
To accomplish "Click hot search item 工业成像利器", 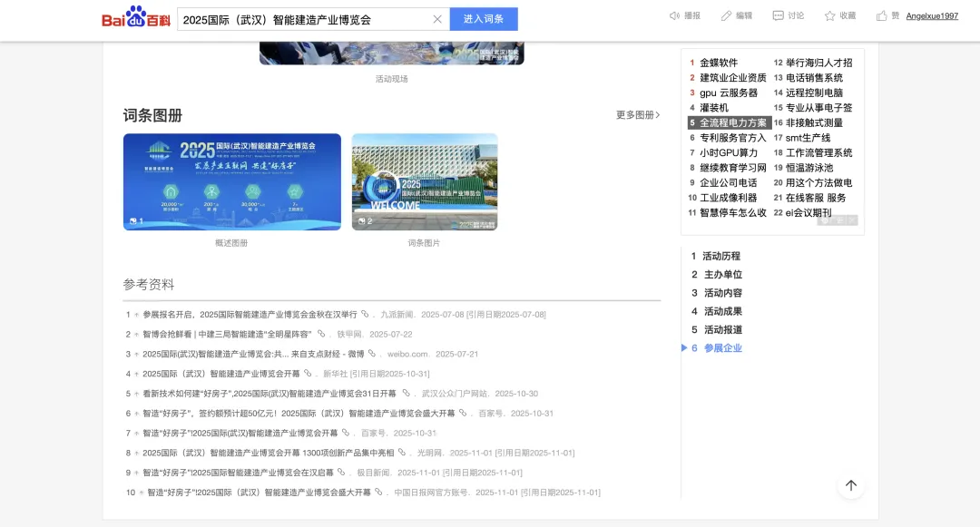I will point(728,198).
